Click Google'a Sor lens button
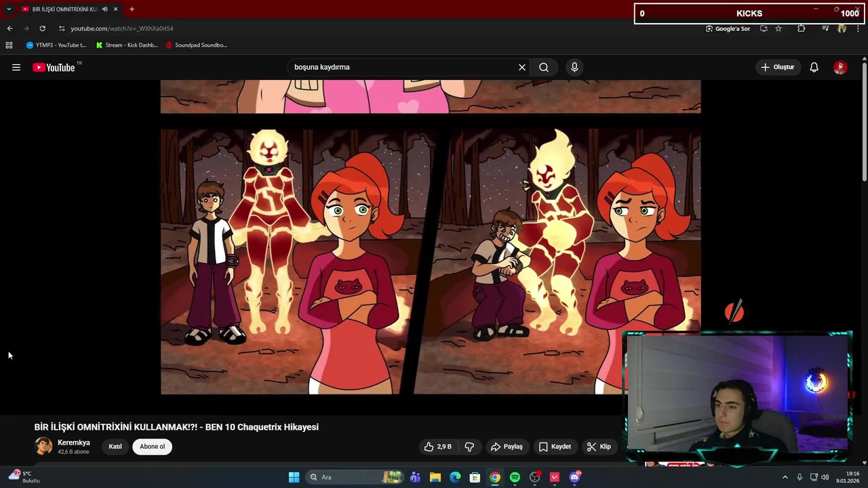Image resolution: width=868 pixels, height=488 pixels. point(728,28)
